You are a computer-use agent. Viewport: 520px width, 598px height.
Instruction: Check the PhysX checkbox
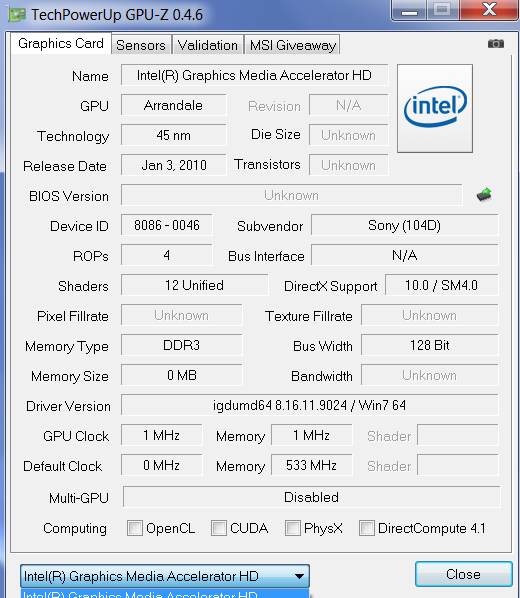293,528
